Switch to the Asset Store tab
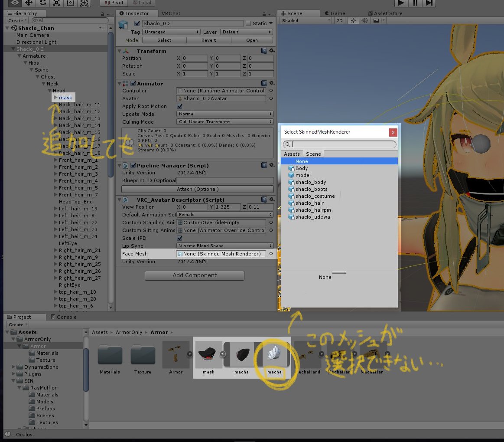This screenshot has height=442, width=504. point(385,13)
